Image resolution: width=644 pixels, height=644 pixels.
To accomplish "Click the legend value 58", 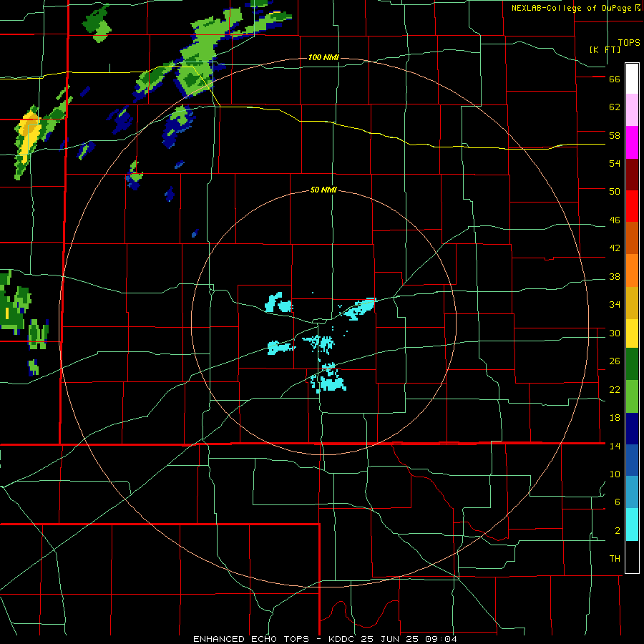I will pyautogui.click(x=615, y=135).
